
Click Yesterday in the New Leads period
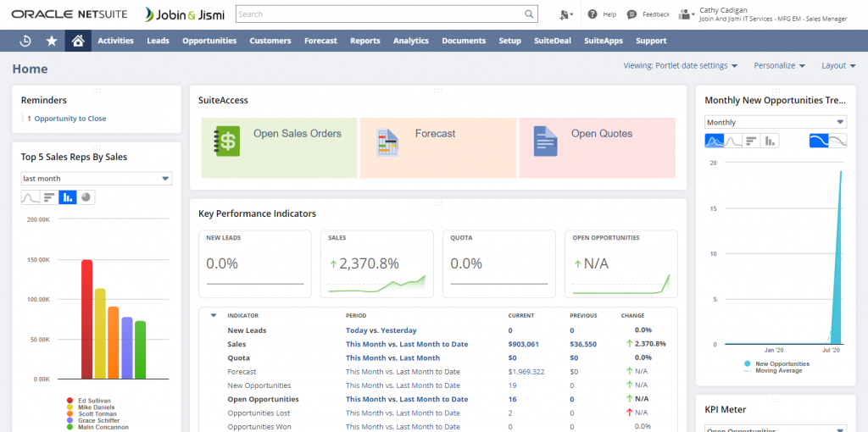[398, 330]
